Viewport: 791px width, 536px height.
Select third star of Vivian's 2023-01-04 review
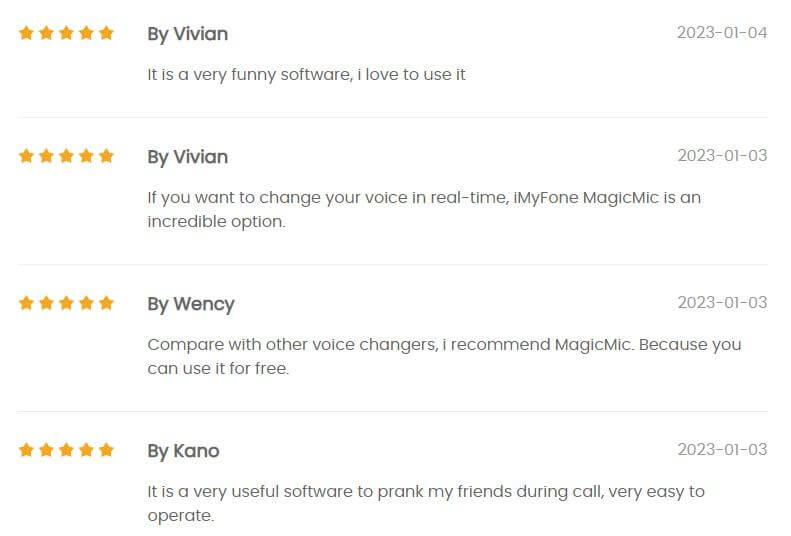[x=66, y=33]
